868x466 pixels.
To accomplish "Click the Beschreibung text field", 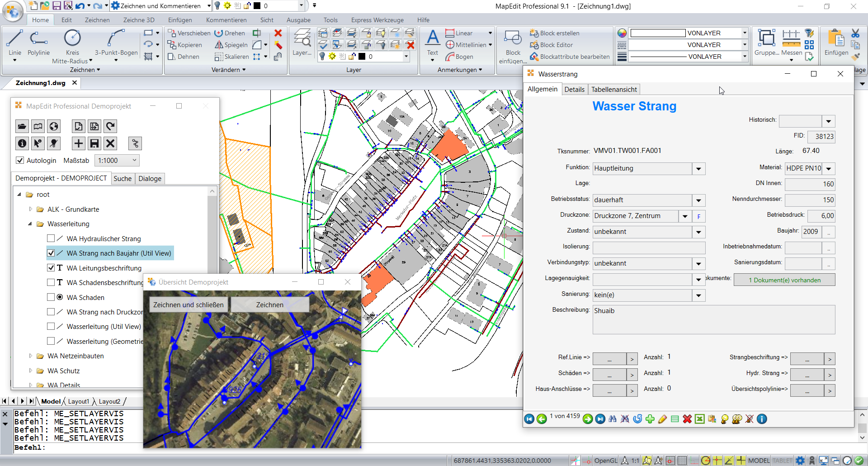I will pyautogui.click(x=713, y=319).
